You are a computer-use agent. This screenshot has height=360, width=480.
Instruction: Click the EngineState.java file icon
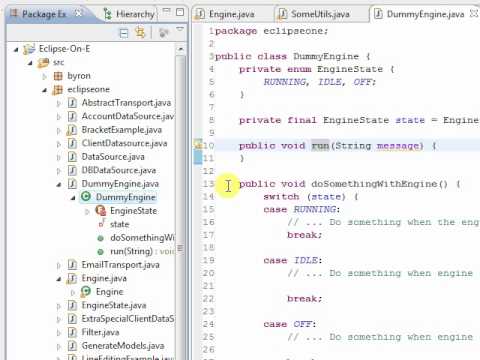click(72, 305)
